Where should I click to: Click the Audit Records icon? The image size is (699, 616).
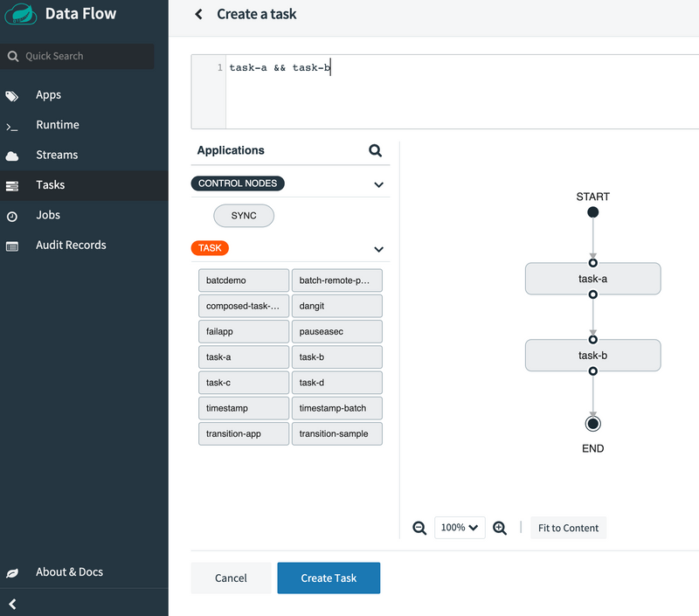(x=12, y=246)
